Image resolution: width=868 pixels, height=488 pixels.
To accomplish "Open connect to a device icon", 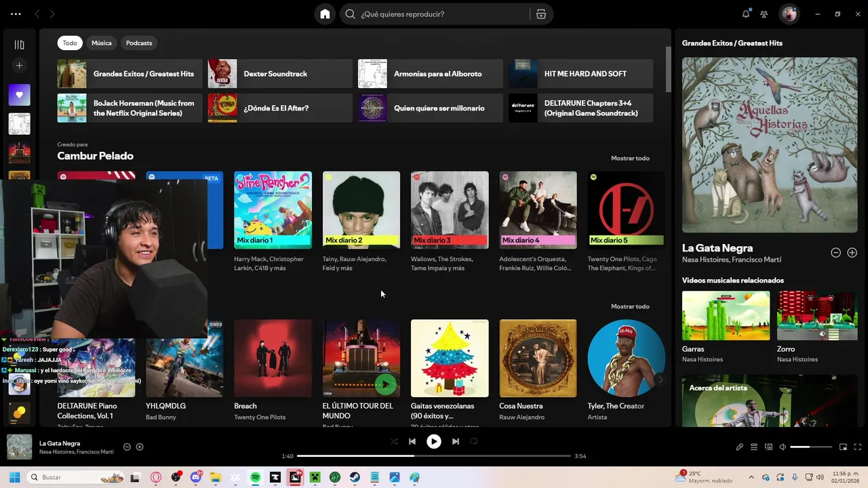I will (768, 447).
